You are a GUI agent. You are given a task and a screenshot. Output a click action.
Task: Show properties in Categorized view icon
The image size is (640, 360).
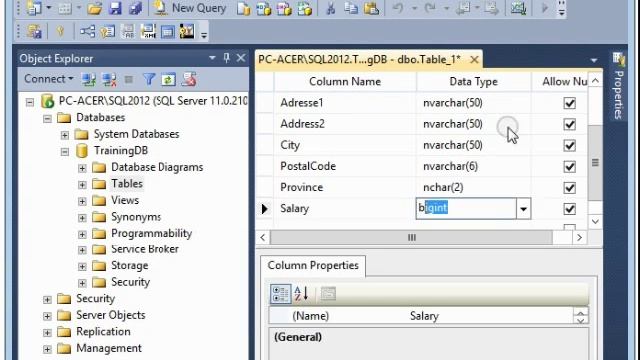point(280,294)
